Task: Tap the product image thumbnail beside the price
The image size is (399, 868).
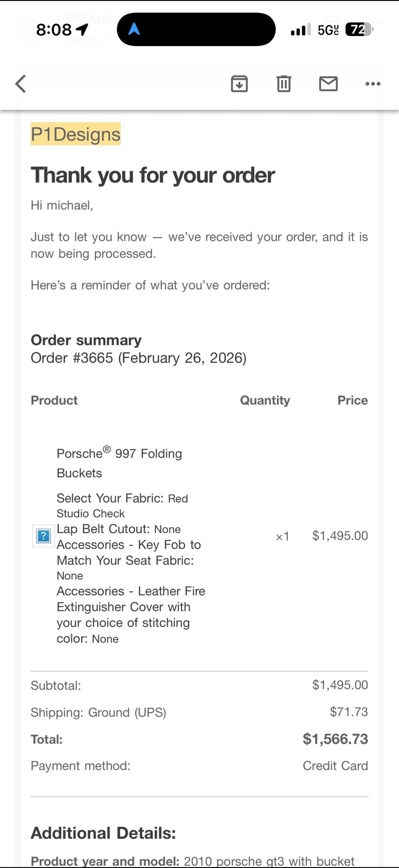Action: click(x=43, y=536)
